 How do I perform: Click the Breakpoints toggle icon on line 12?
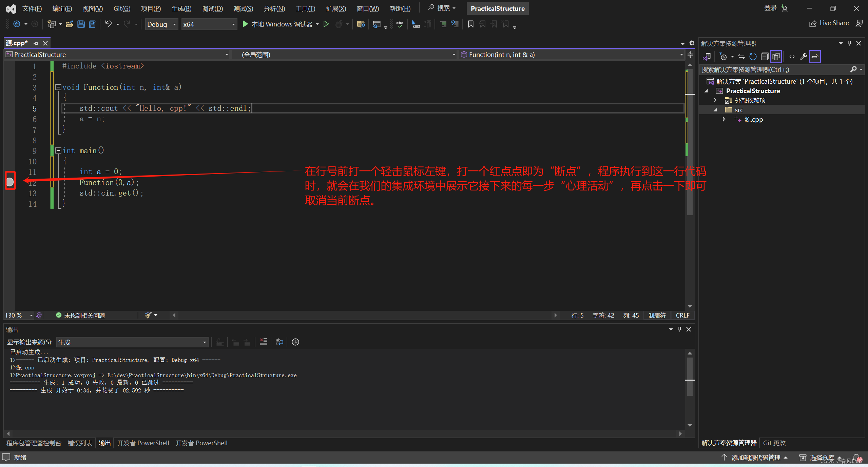10,182
